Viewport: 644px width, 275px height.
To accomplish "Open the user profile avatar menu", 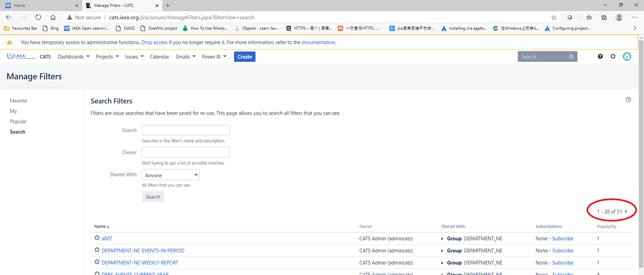I will point(627,57).
